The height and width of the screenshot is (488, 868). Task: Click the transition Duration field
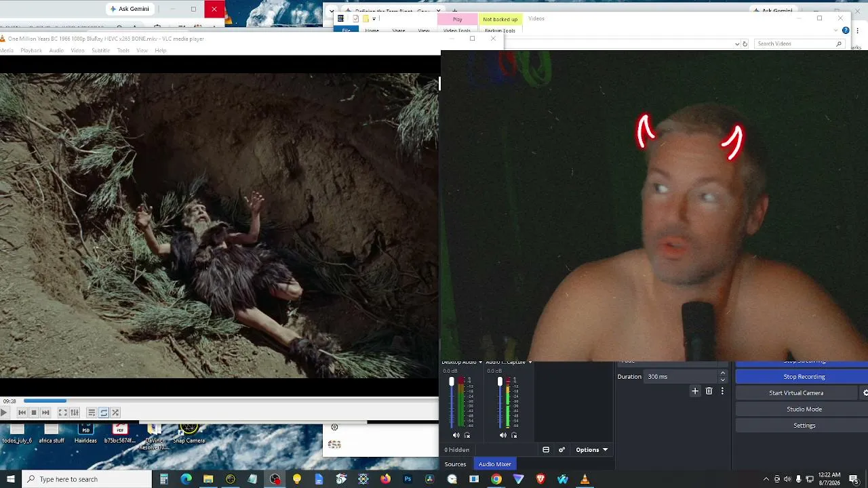(681, 377)
